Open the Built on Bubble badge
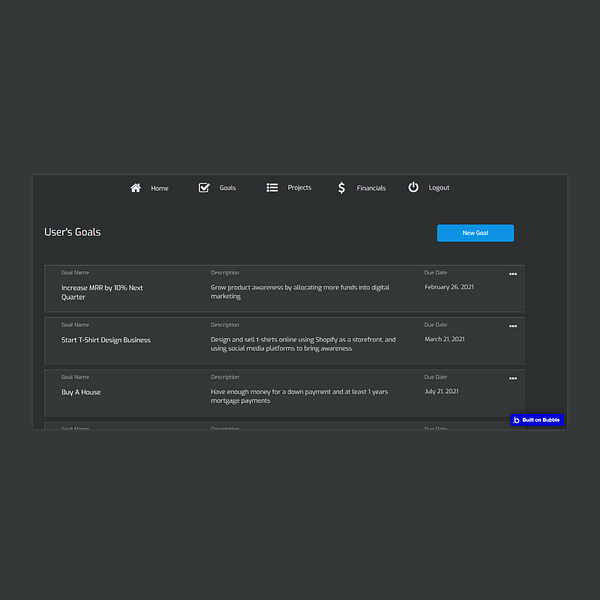Image resolution: width=600 pixels, height=600 pixels. point(537,420)
